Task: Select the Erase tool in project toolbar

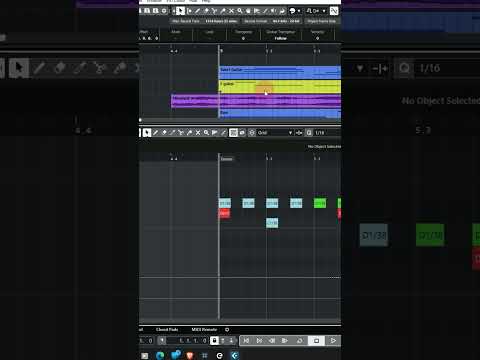Action: point(206,11)
